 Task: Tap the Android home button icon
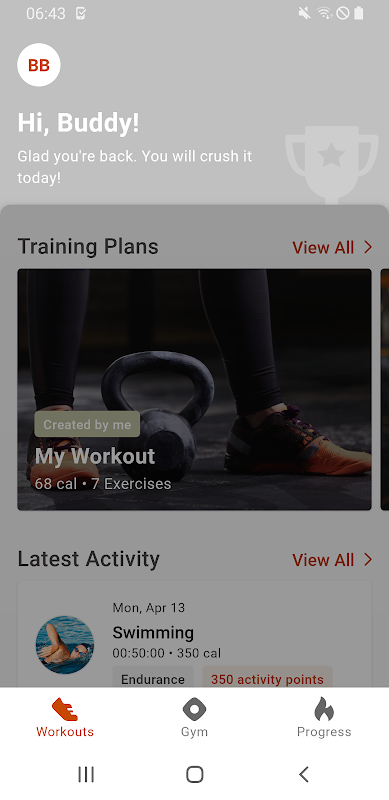[194, 774]
